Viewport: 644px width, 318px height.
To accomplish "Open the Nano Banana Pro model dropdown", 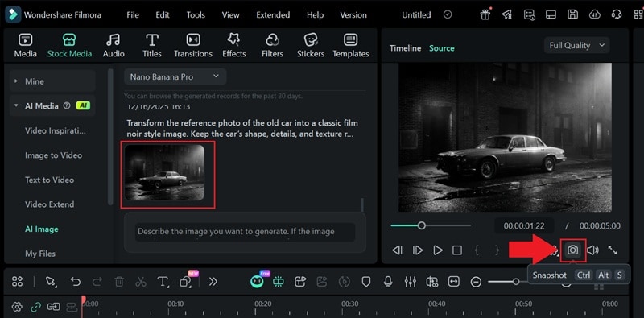I will tap(175, 76).
